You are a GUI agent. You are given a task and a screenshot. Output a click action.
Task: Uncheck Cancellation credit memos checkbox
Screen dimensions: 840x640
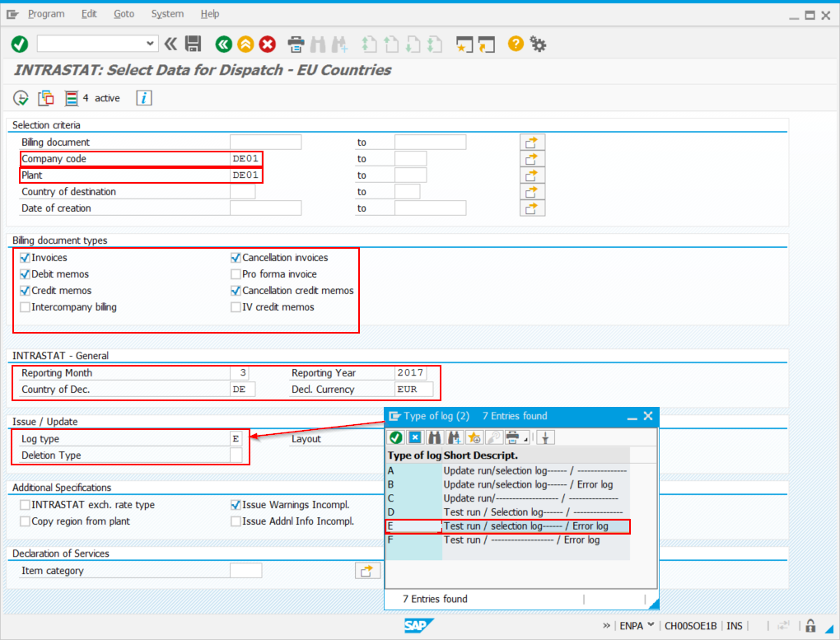coord(236,291)
